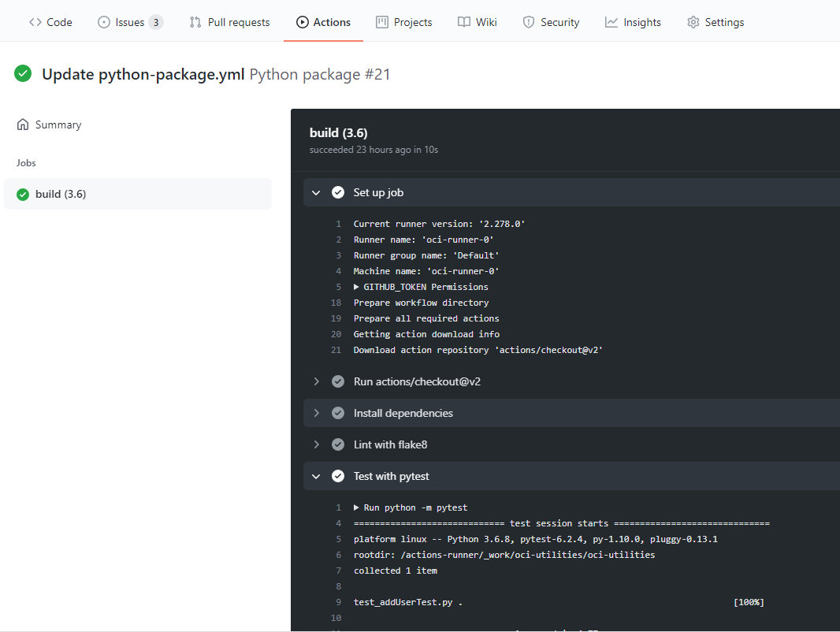Collapse the Test with pytest step

pyautogui.click(x=316, y=476)
